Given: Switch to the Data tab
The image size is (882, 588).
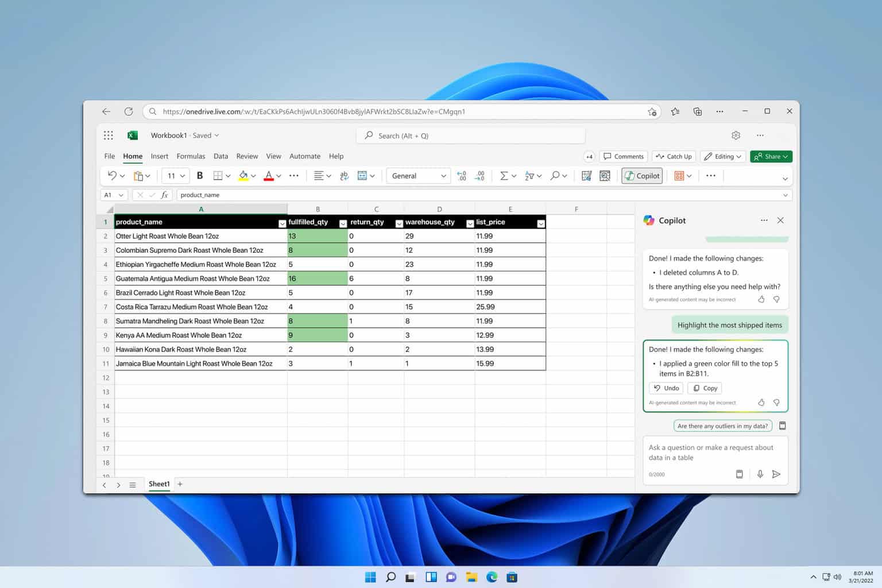Looking at the screenshot, I should point(221,156).
